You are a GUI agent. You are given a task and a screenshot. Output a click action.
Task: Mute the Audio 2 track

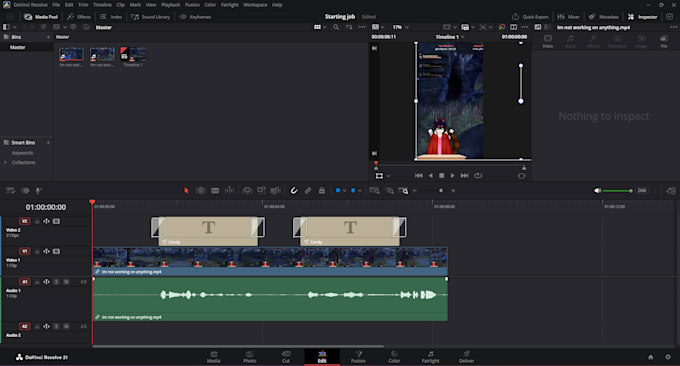(x=66, y=326)
